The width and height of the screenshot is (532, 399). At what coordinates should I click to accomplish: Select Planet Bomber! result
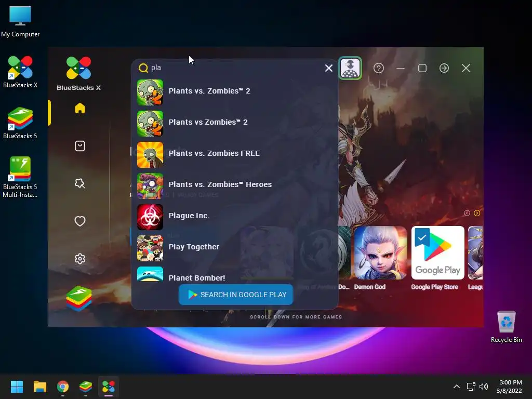[x=236, y=275]
